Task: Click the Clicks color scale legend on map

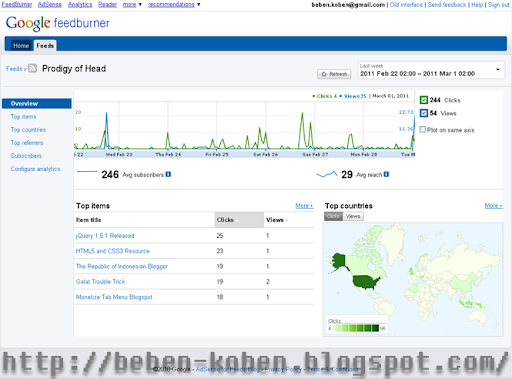Action: pos(356,325)
